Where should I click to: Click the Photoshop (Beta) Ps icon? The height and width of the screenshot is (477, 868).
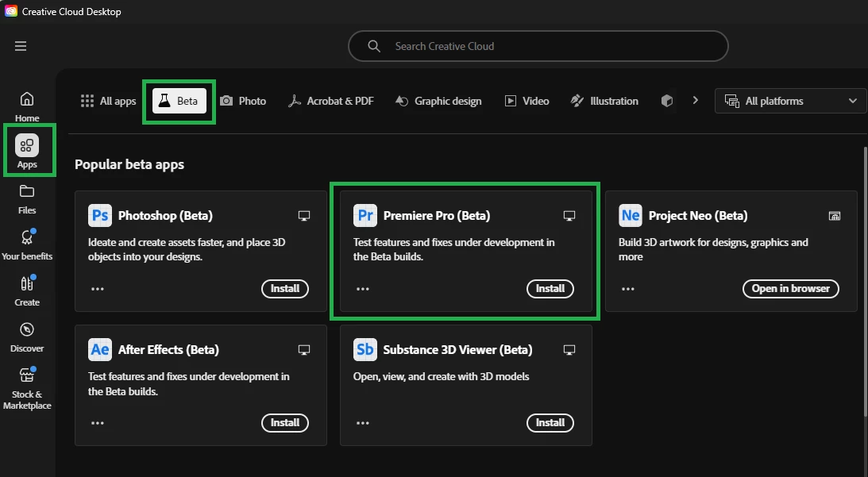pyautogui.click(x=99, y=215)
